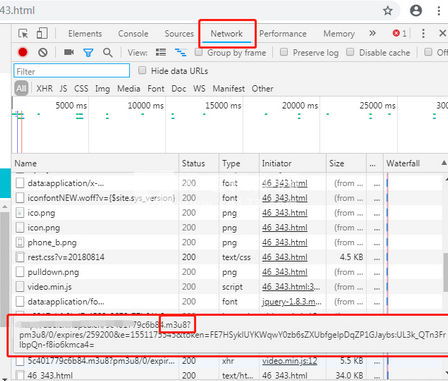Open the Elements tab
Image resolution: width=448 pixels, height=381 pixels.
pyautogui.click(x=85, y=34)
